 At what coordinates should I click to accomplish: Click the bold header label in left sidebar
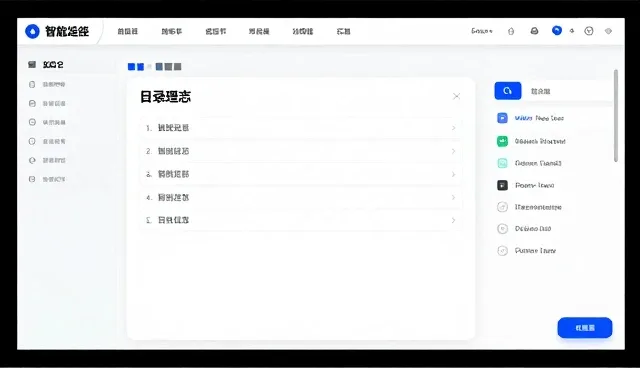53,65
